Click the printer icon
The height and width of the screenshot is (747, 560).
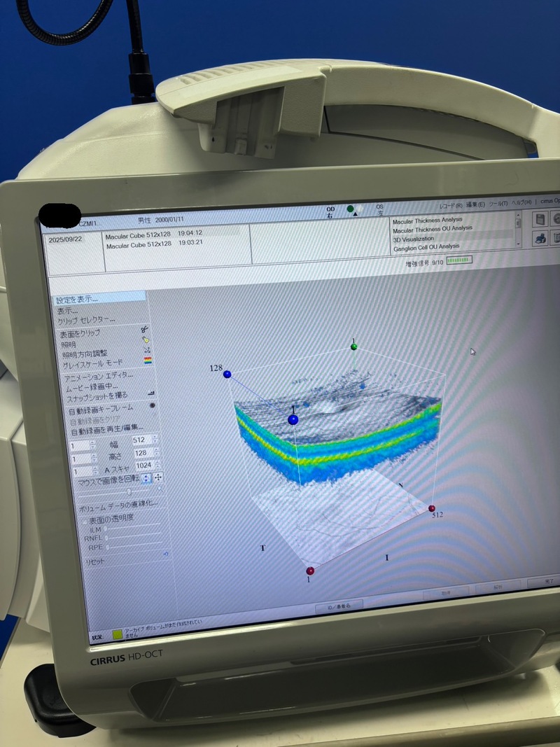point(540,238)
